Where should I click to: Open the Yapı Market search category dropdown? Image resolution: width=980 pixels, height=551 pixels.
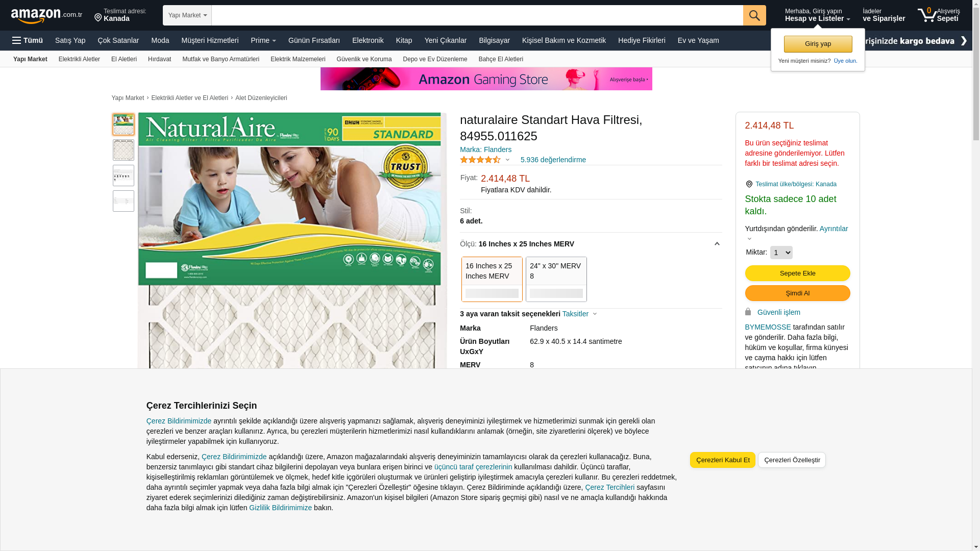point(187,15)
